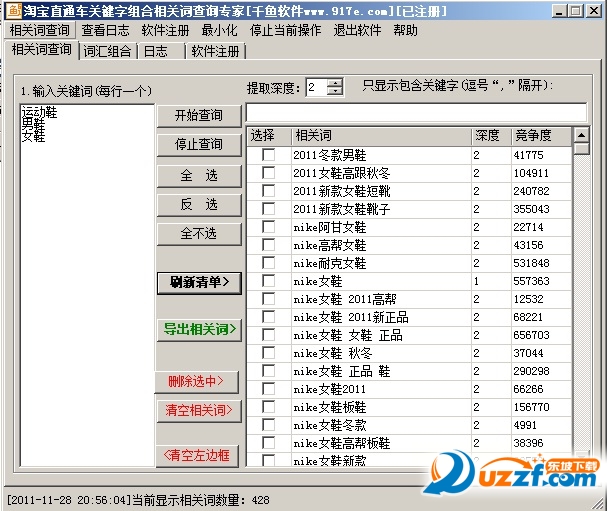Switch to the 词汇组合 tab
Screen dimensions: 607x511
[108, 51]
